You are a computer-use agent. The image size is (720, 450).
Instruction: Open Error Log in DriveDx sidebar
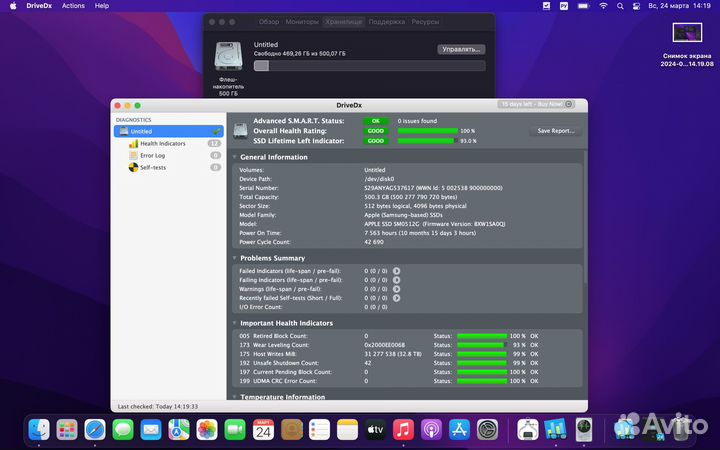169,156
